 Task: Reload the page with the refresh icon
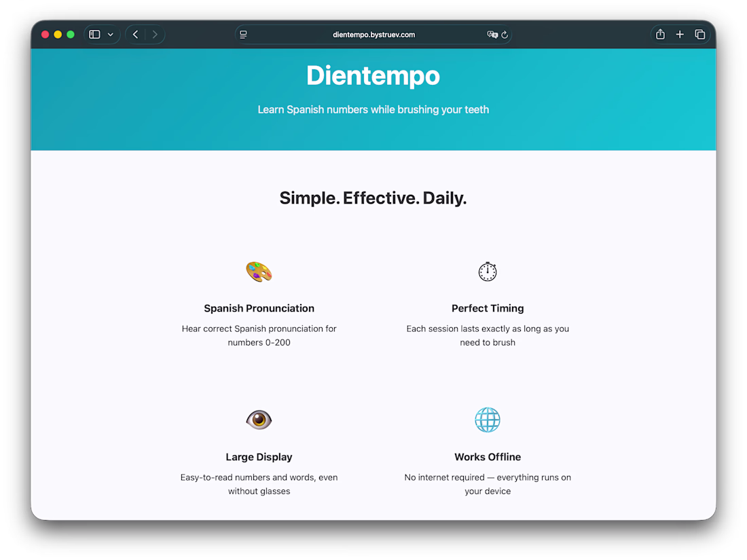(505, 35)
